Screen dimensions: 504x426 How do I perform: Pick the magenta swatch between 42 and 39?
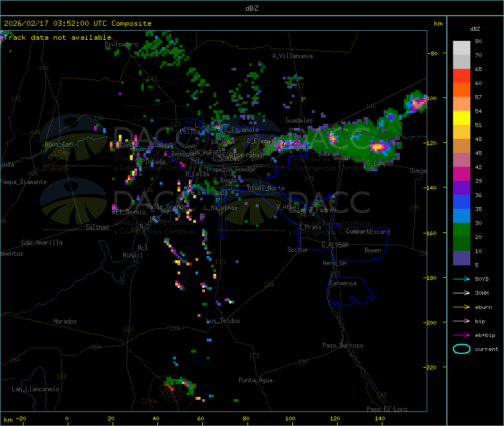click(x=461, y=174)
